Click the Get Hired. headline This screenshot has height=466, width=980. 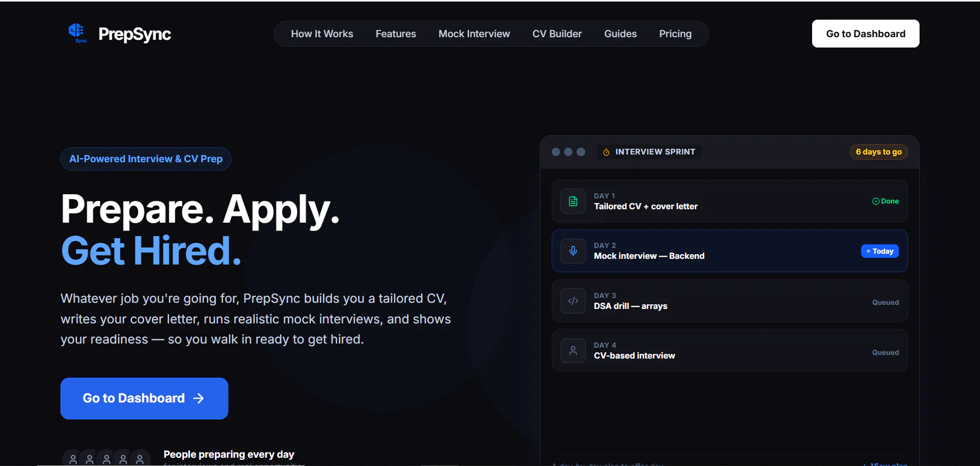coord(151,251)
